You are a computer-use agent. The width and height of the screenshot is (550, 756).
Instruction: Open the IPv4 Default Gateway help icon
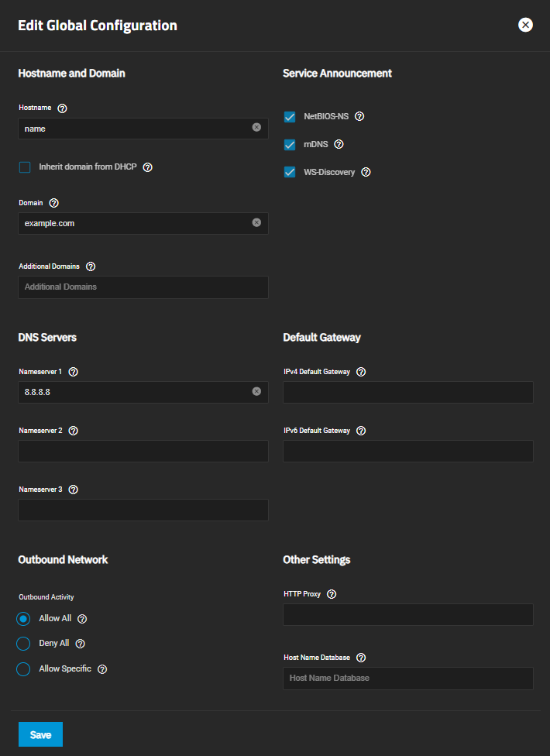(361, 372)
